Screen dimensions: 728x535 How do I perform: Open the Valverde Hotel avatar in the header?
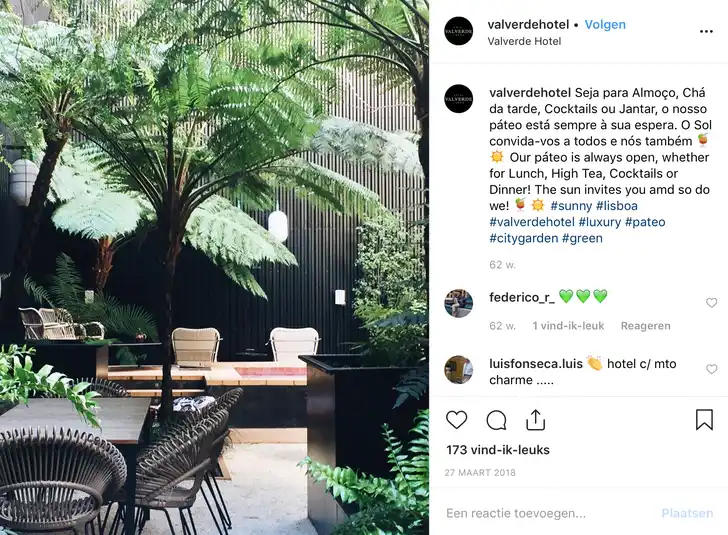(x=459, y=31)
